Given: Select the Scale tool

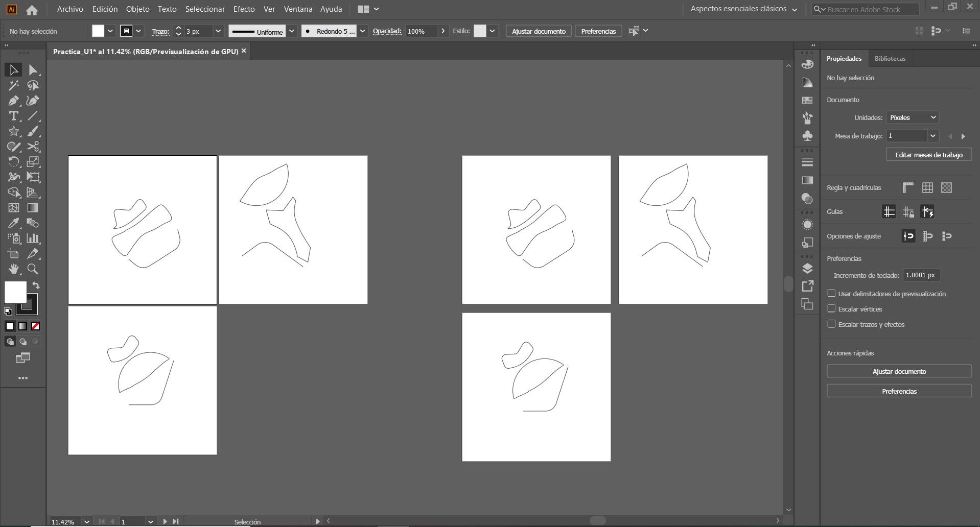Looking at the screenshot, I should pyautogui.click(x=33, y=162).
